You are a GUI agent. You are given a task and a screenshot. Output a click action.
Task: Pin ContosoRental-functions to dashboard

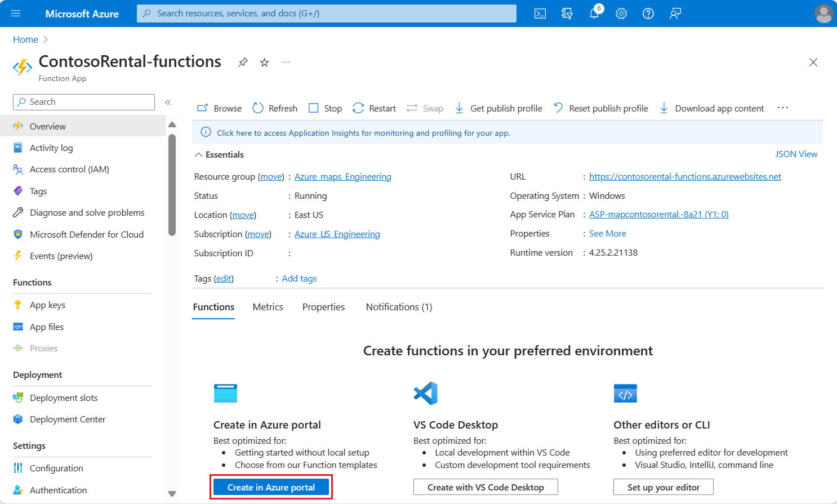click(x=243, y=62)
